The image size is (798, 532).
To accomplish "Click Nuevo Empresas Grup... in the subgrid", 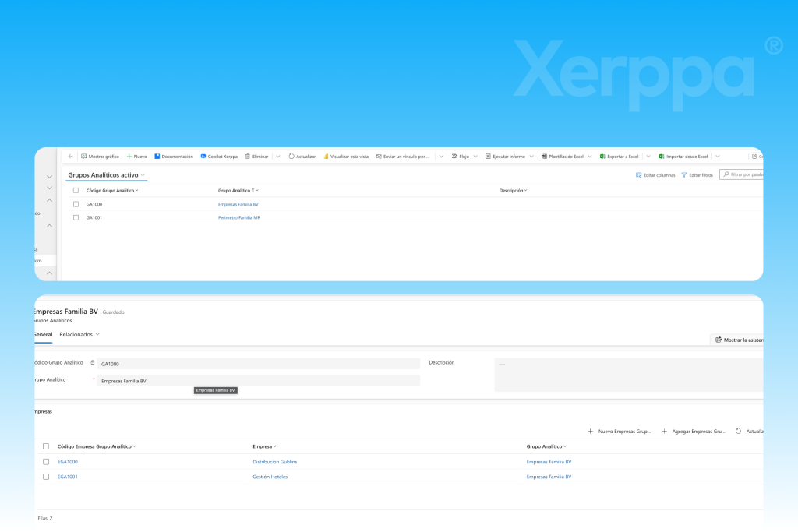I will (x=619, y=432).
